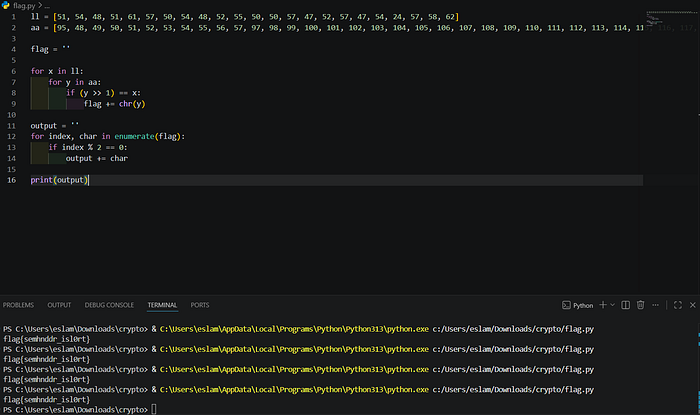
Task: Click 'if (y >> 1) == x:' line
Action: 103,93
